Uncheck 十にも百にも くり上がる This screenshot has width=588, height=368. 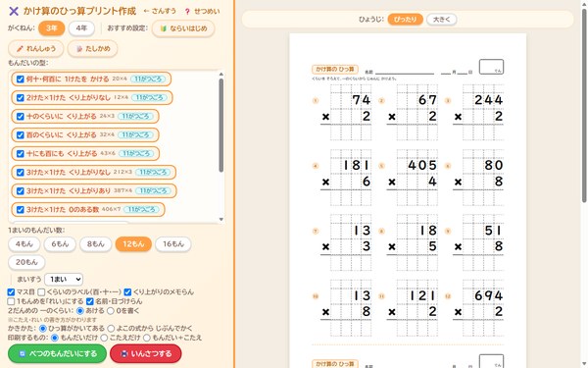point(21,154)
